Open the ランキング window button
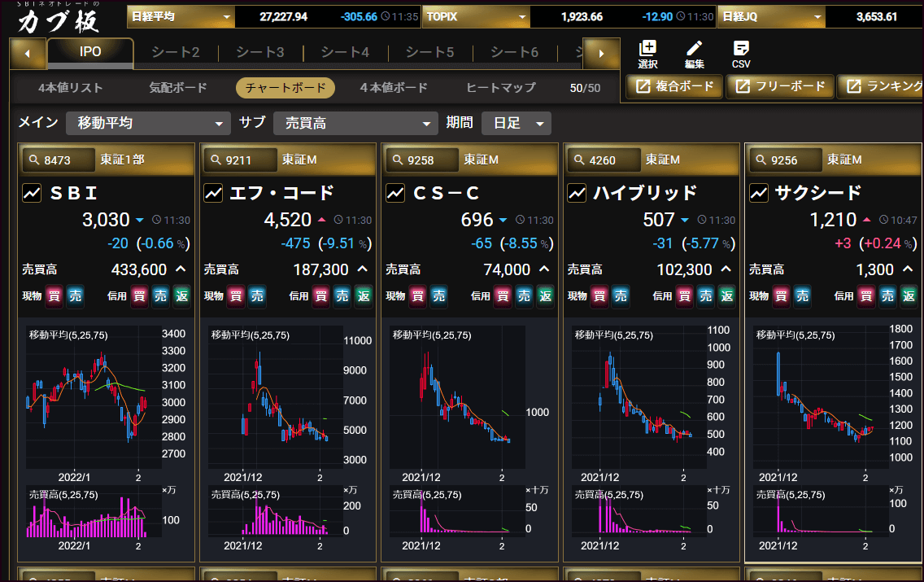Screen dimensions: 924x582 [x=882, y=86]
